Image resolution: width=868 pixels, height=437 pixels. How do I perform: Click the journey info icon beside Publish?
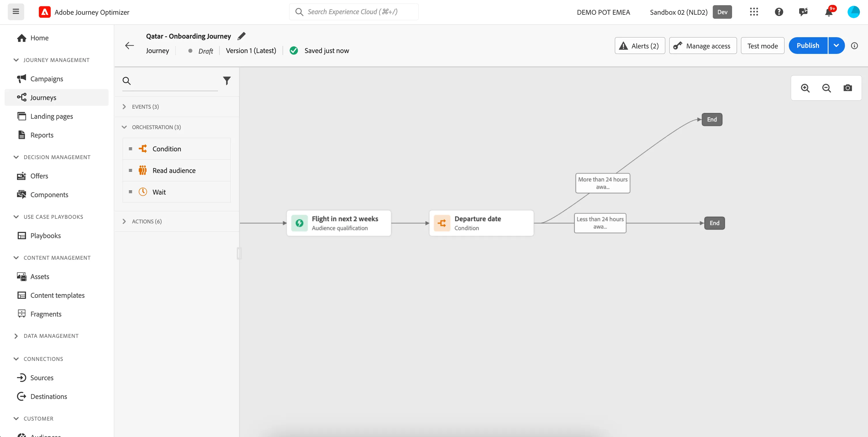tap(854, 46)
